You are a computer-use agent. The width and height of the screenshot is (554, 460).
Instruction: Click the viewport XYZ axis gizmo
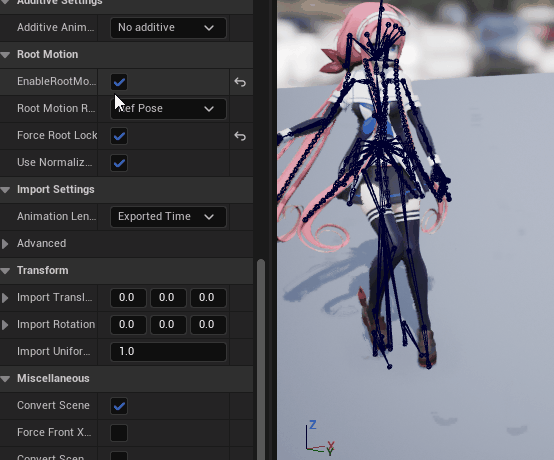point(320,437)
